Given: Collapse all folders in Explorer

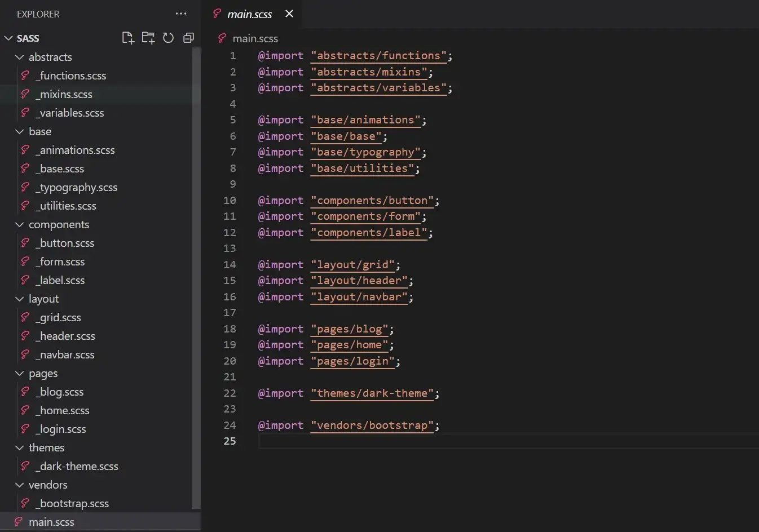Looking at the screenshot, I should (188, 38).
